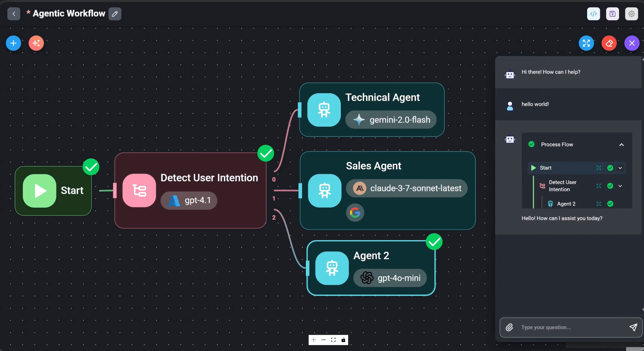The image size is (644, 351).
Task: Click the attach file paperclip icon
Action: pos(509,327)
